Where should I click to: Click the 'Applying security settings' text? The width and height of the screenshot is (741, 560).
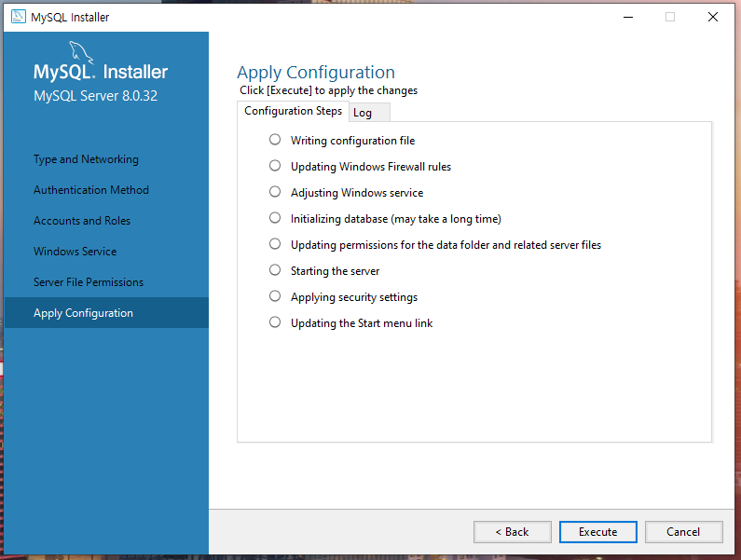(x=354, y=297)
